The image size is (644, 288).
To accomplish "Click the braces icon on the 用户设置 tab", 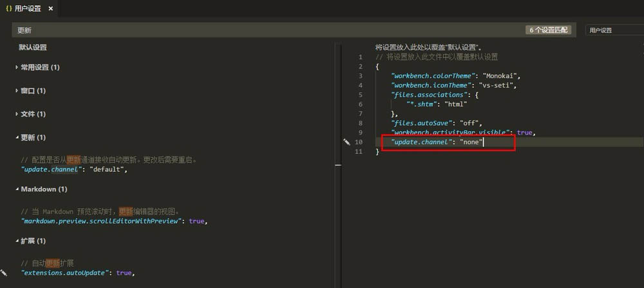I will (x=8, y=9).
